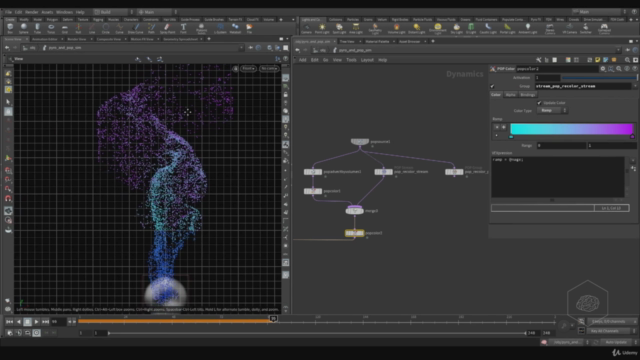
Task: Select the Grid shelf tool
Action: click(64, 28)
